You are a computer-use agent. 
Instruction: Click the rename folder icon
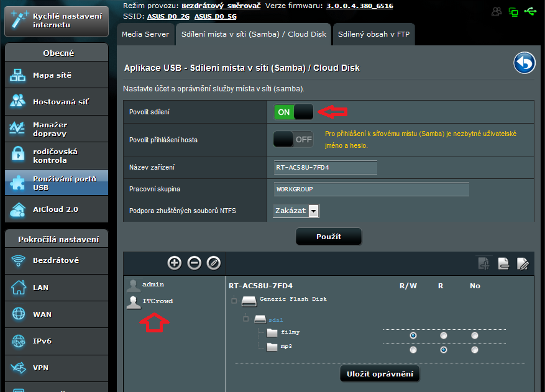coord(523,263)
